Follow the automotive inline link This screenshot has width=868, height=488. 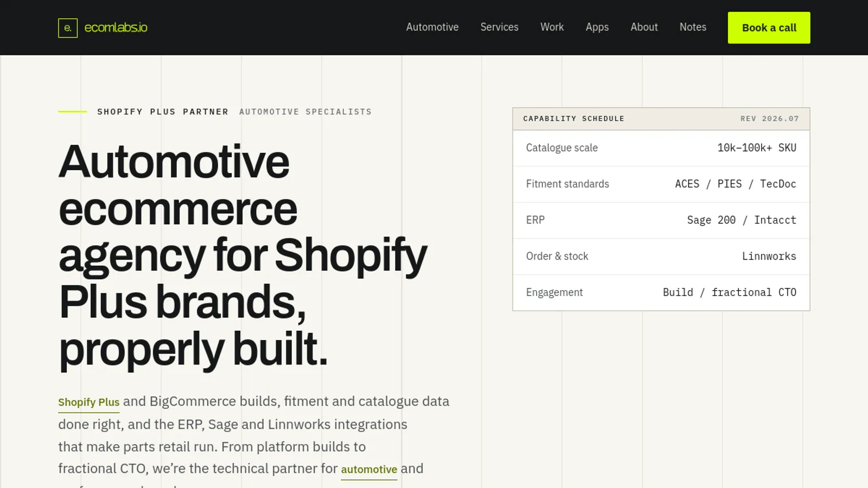click(x=369, y=470)
